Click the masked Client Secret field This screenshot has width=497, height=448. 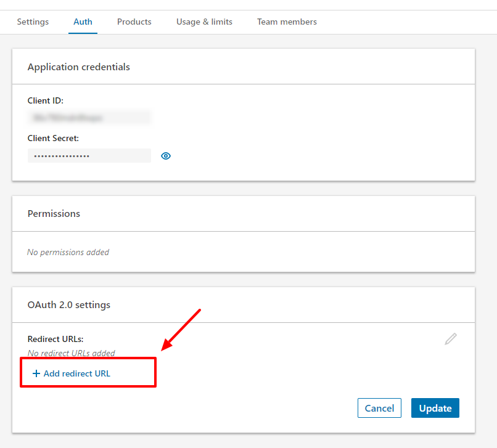point(89,156)
